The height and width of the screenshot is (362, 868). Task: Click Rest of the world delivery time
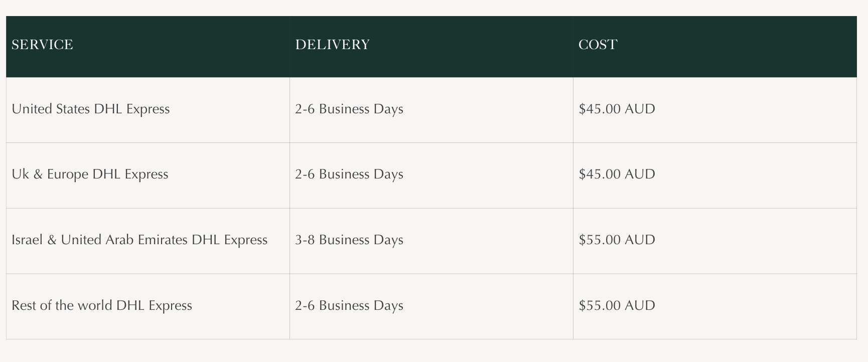(x=349, y=306)
